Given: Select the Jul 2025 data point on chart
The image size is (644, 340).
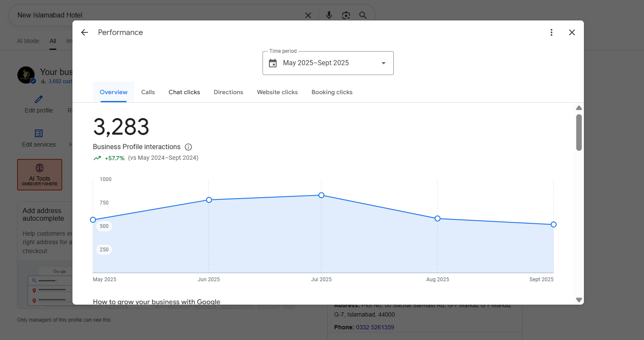Looking at the screenshot, I should pyautogui.click(x=321, y=195).
